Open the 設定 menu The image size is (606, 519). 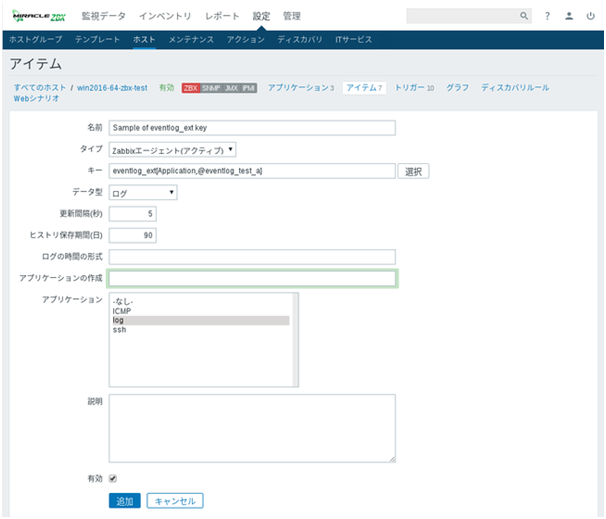tap(261, 16)
